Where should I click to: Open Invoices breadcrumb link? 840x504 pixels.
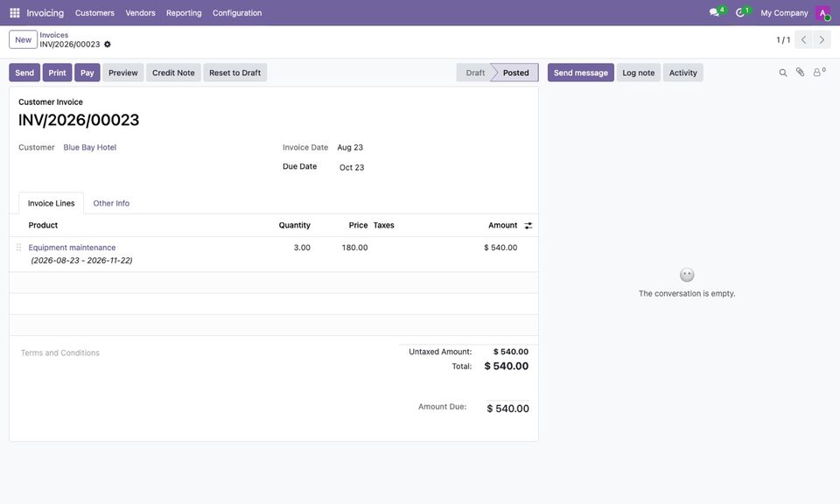[54, 35]
